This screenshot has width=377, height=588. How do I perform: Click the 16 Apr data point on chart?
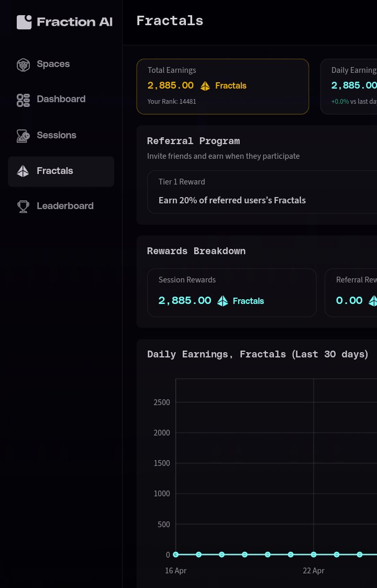(176, 554)
